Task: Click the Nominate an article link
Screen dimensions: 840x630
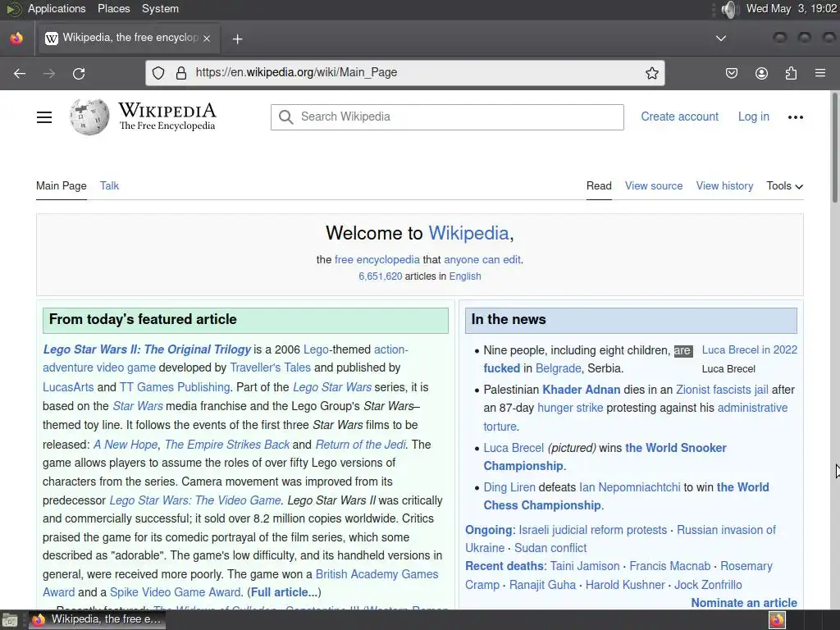Action: pos(743,603)
